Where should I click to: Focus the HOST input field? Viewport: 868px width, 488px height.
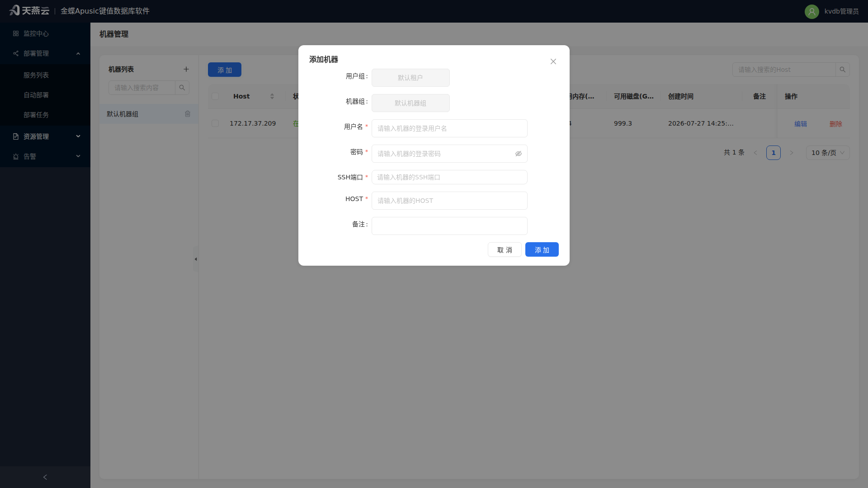[449, 201]
